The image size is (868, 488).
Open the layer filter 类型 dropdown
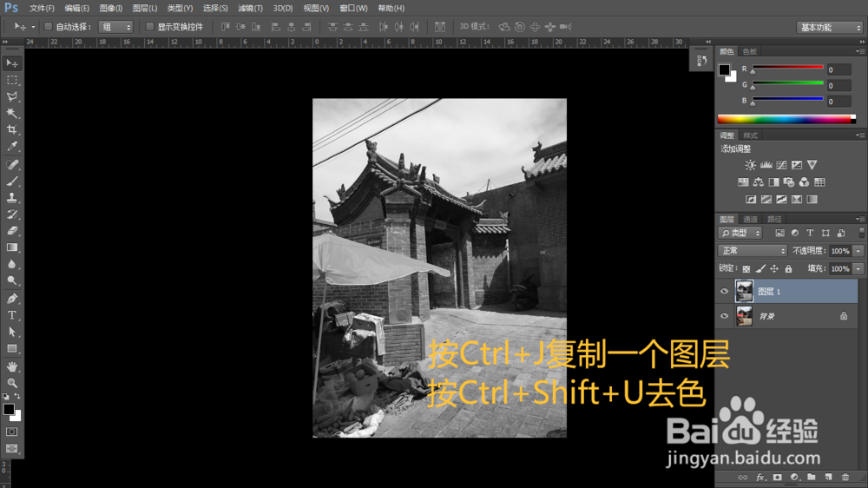coord(740,234)
